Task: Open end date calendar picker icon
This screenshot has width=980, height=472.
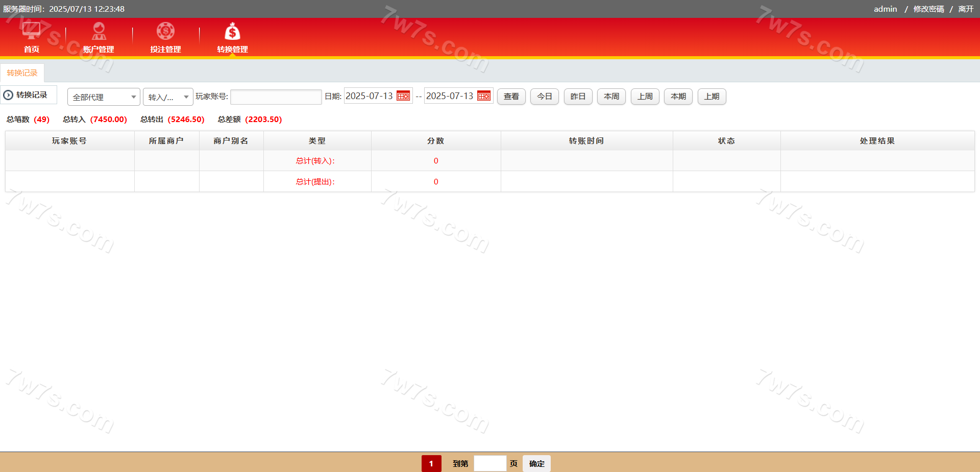Action: 484,96
